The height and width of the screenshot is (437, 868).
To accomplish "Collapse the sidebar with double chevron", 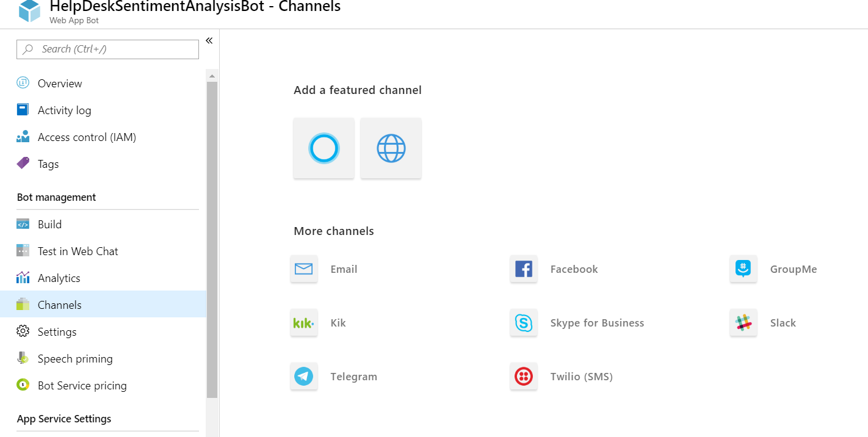I will (x=209, y=40).
